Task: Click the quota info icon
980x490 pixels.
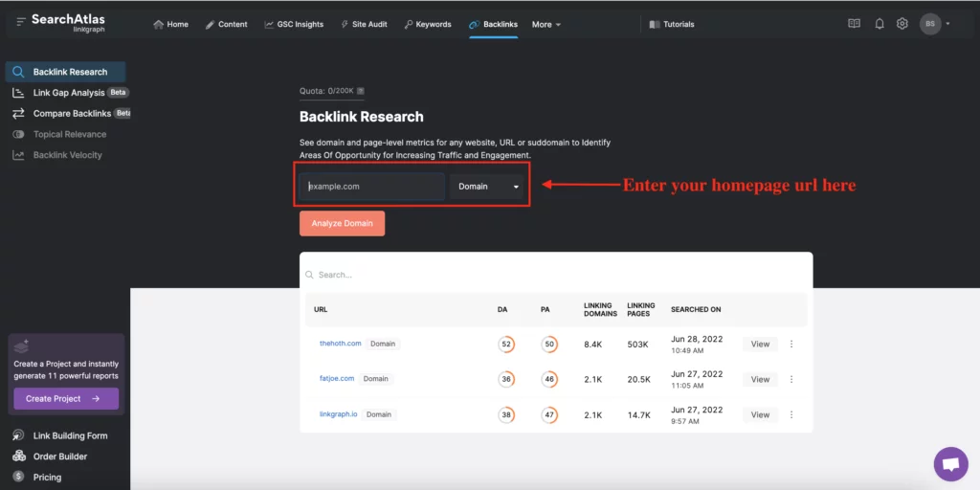Action: (361, 91)
